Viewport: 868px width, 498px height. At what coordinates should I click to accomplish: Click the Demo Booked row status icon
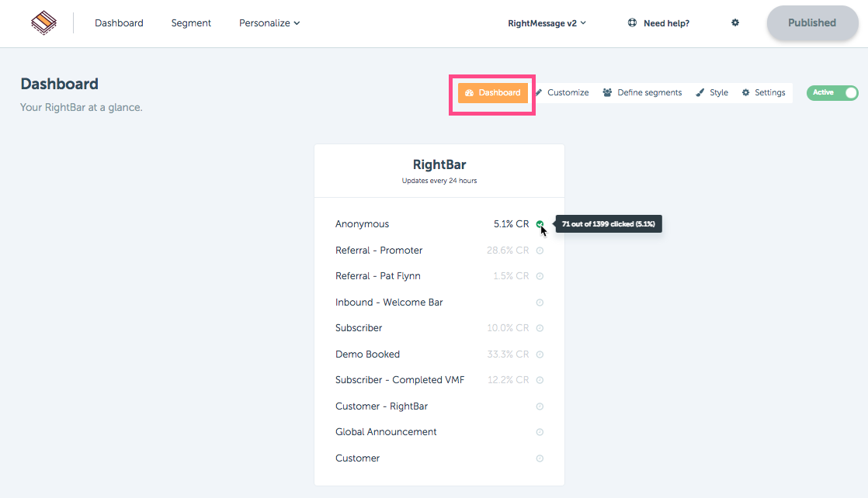click(x=540, y=354)
